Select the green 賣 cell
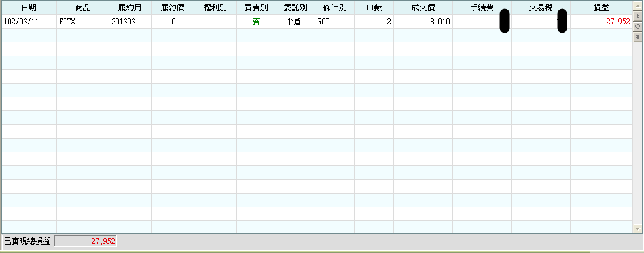The image size is (644, 253). (256, 22)
